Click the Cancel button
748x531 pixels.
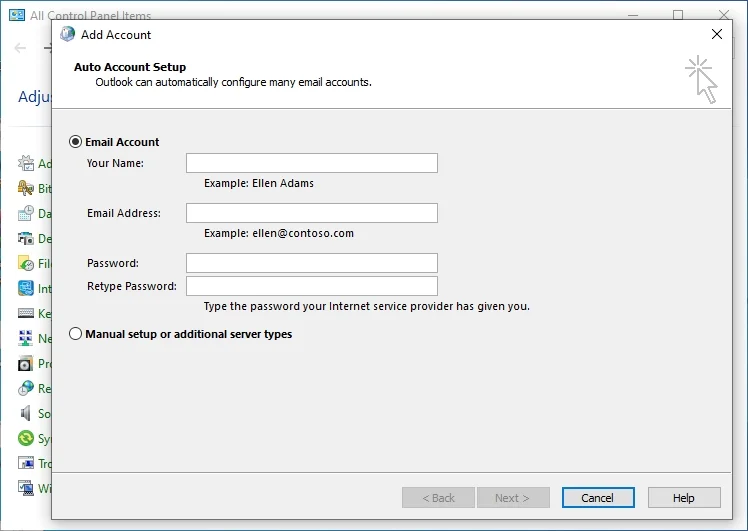pyautogui.click(x=598, y=498)
